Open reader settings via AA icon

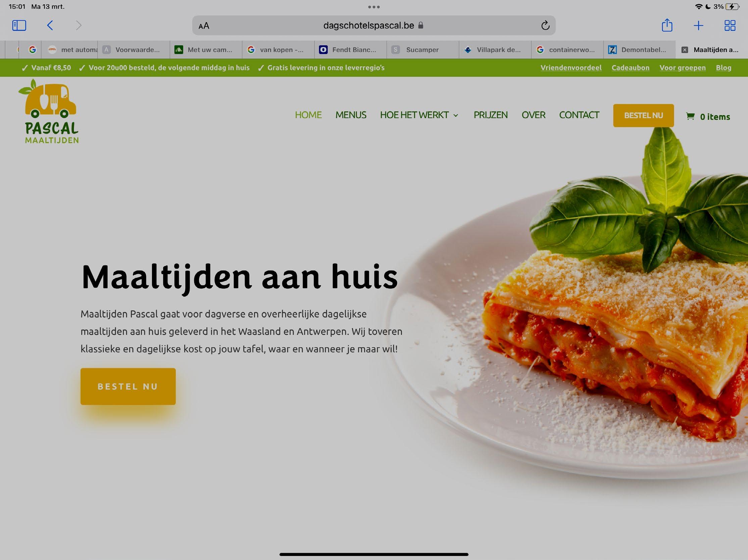(x=204, y=26)
